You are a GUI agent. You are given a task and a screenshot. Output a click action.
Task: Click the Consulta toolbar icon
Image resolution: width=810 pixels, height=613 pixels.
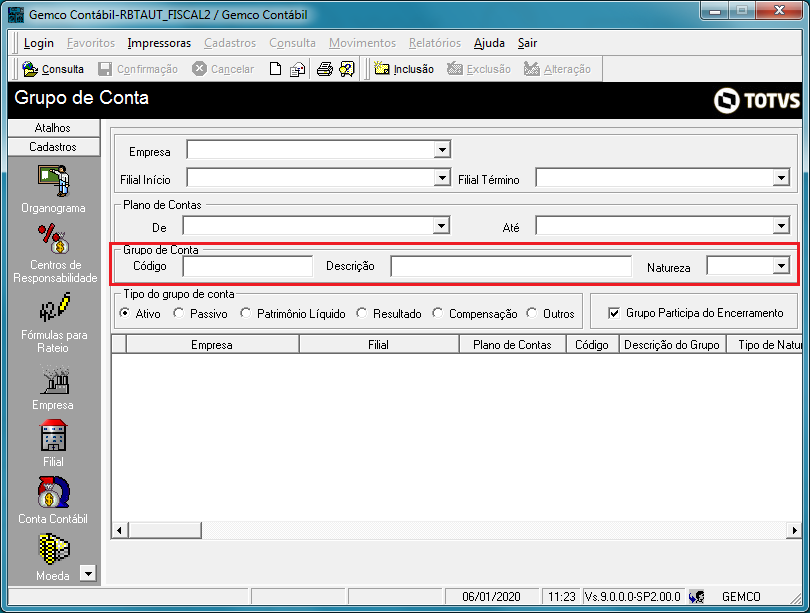click(30, 69)
